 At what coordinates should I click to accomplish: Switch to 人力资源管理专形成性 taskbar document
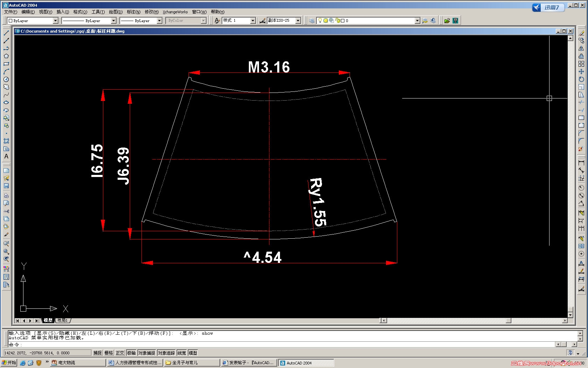pos(135,363)
